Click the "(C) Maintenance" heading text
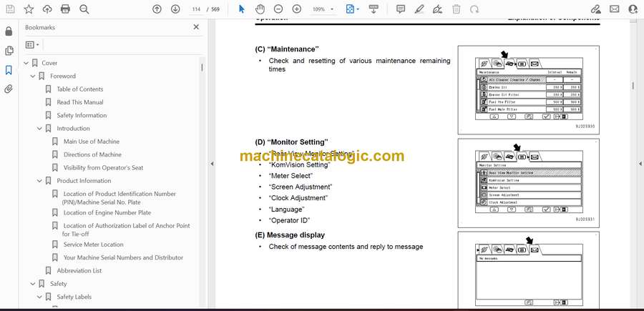The image size is (644, 311). pyautogui.click(x=287, y=49)
